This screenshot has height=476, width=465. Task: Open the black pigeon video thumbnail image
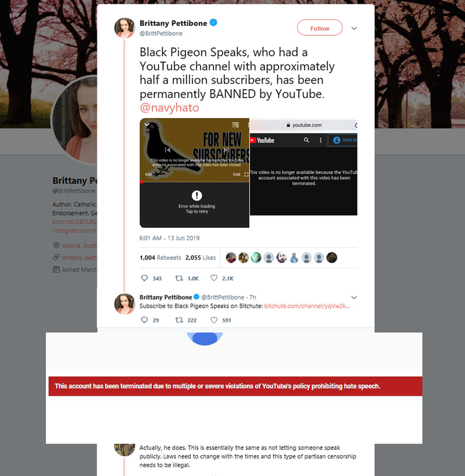195,150
